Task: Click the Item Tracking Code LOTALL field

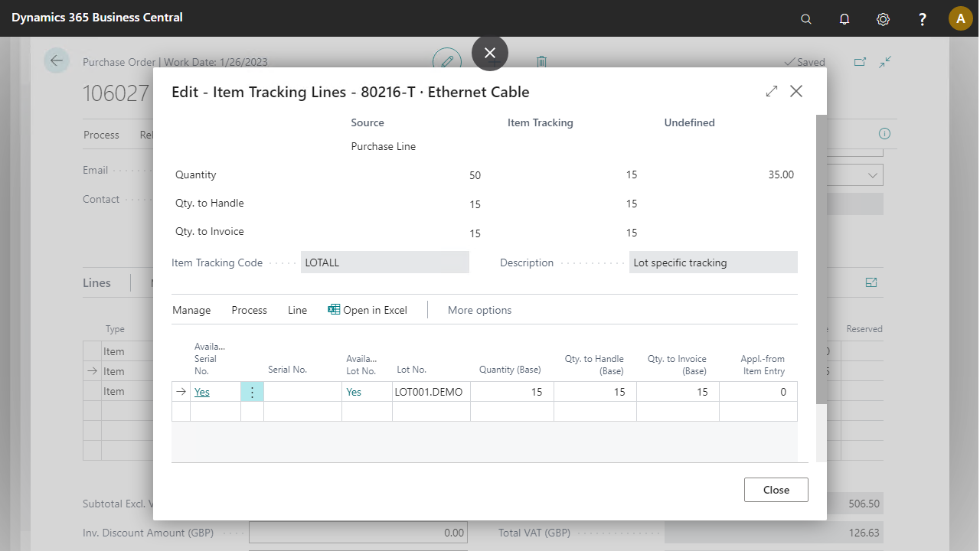Action: pos(384,262)
